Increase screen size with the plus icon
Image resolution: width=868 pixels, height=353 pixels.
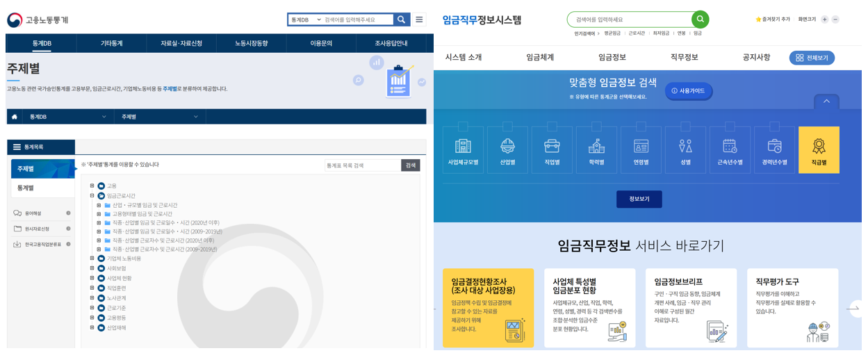point(824,19)
